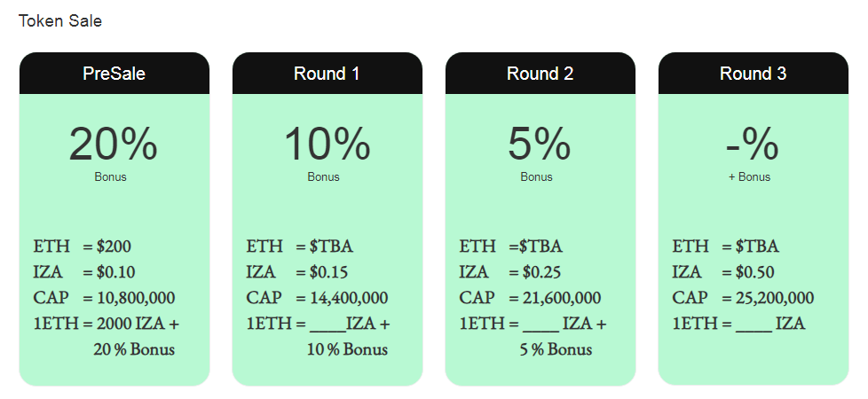The width and height of the screenshot is (868, 399).
Task: Click the 1ETH = 2000 IZA text
Action: coord(107,324)
